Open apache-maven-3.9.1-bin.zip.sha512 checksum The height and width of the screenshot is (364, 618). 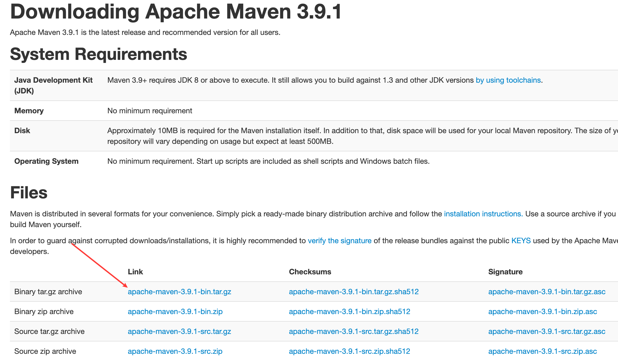349,312
